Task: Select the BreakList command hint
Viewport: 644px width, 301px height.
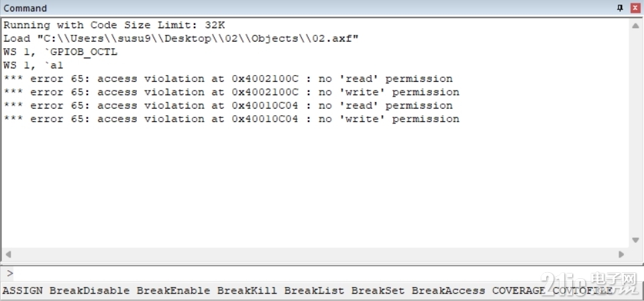Action: pyautogui.click(x=314, y=290)
